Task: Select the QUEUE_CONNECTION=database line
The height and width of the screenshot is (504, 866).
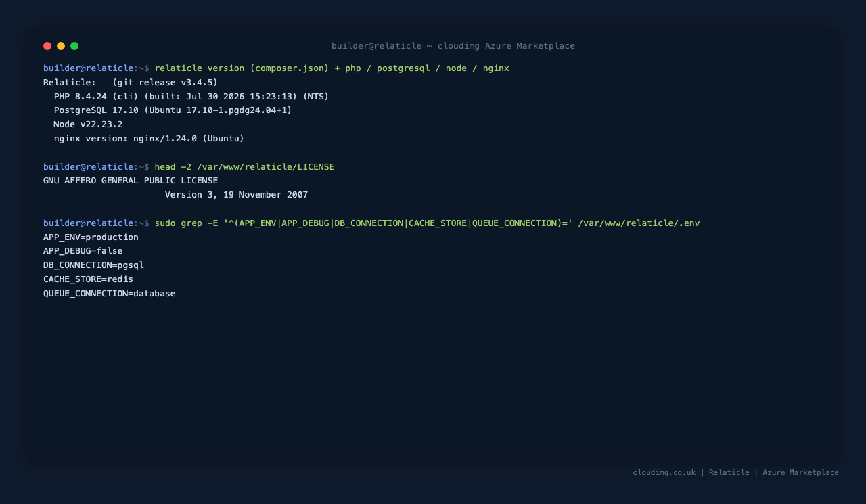Action: click(x=110, y=294)
